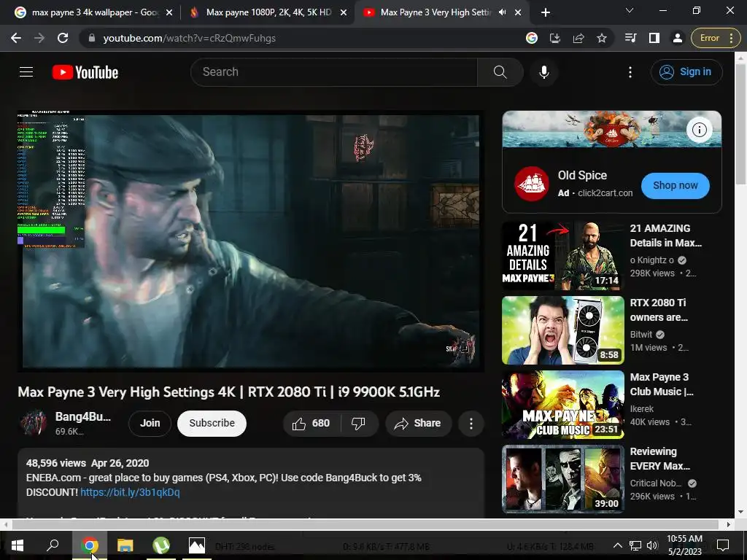Reload the current page
Viewport: 747px width, 560px height.
click(63, 38)
